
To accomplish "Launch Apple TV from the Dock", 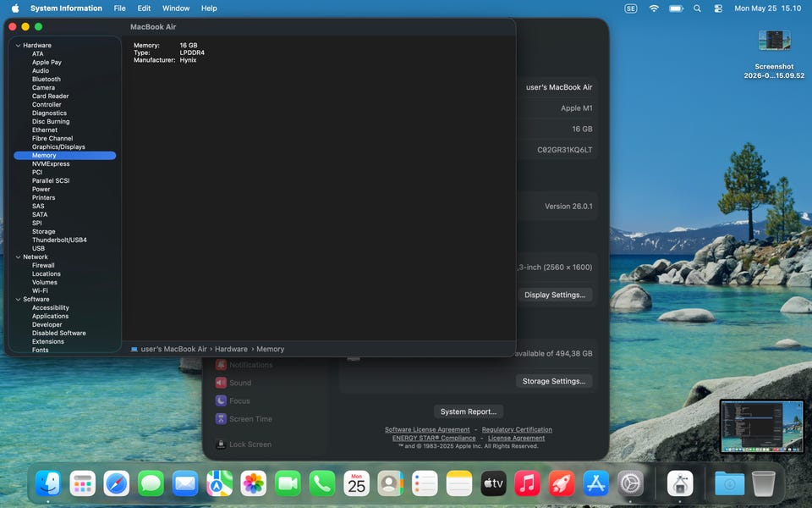I will click(x=493, y=483).
